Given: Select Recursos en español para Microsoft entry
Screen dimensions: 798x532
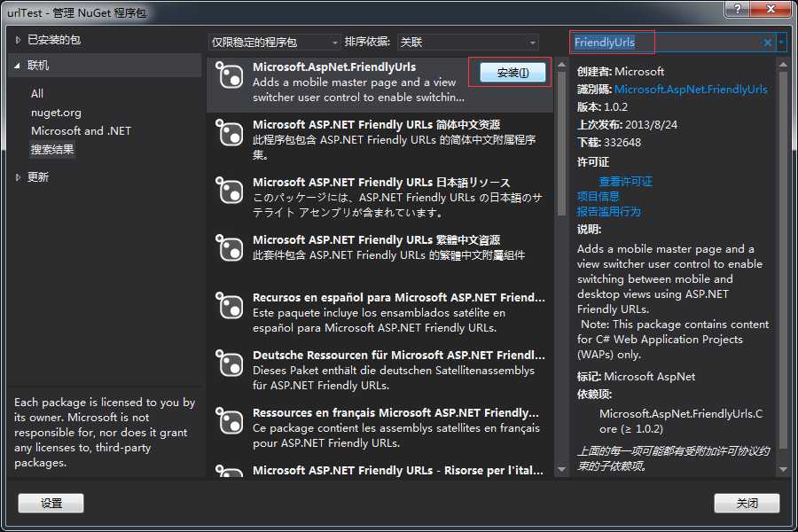Looking at the screenshot, I should (379, 312).
